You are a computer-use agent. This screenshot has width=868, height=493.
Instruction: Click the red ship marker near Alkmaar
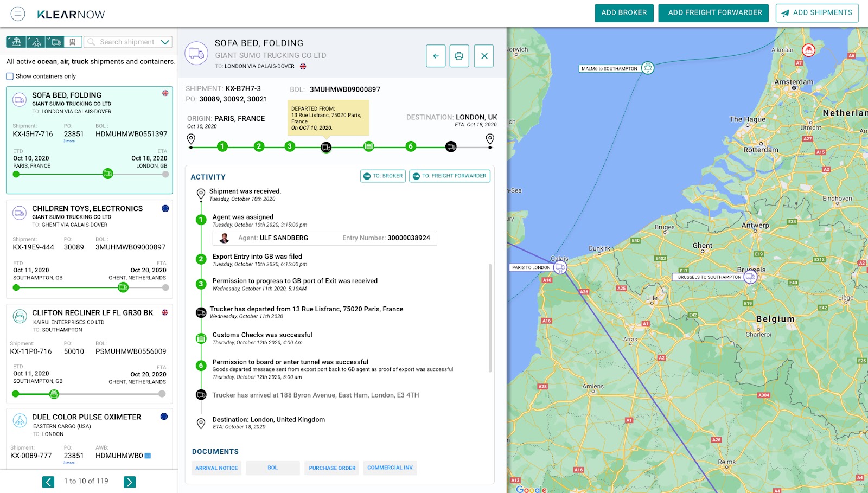[x=809, y=50]
